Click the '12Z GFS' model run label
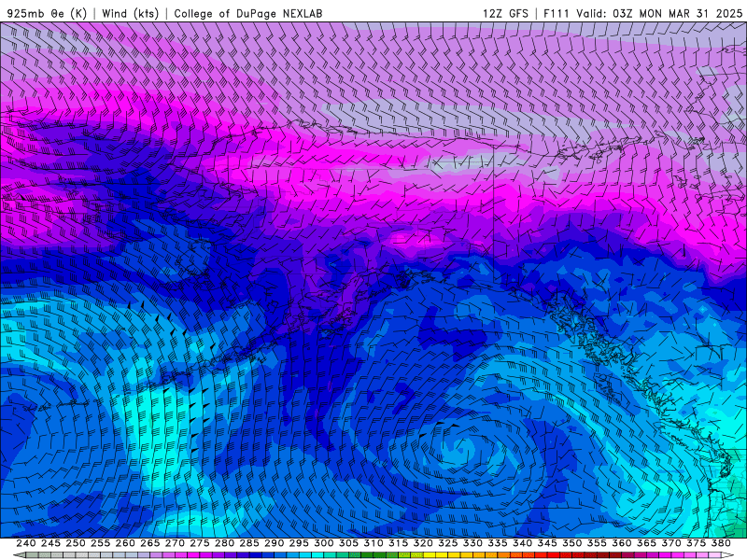This screenshot has width=747, height=560. click(505, 13)
